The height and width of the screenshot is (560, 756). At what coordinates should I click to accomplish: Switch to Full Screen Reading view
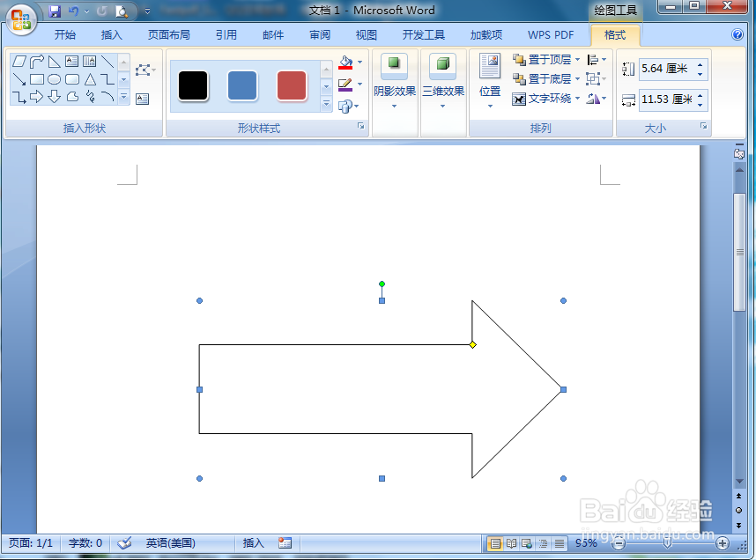[511, 543]
